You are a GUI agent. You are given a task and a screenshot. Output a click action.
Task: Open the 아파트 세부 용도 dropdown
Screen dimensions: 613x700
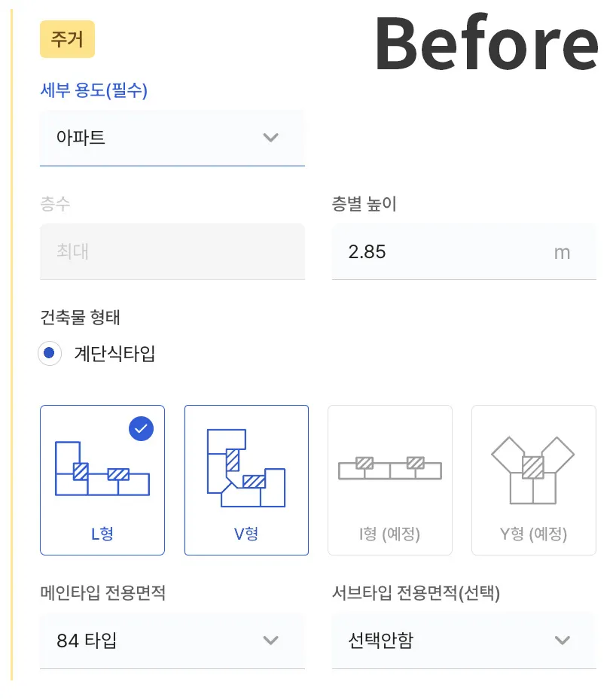pos(172,138)
